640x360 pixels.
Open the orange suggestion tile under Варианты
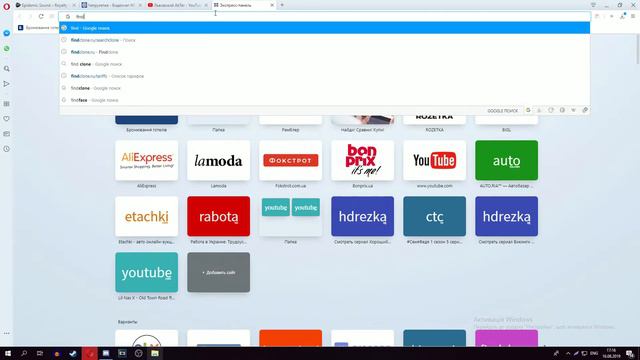click(x=291, y=338)
